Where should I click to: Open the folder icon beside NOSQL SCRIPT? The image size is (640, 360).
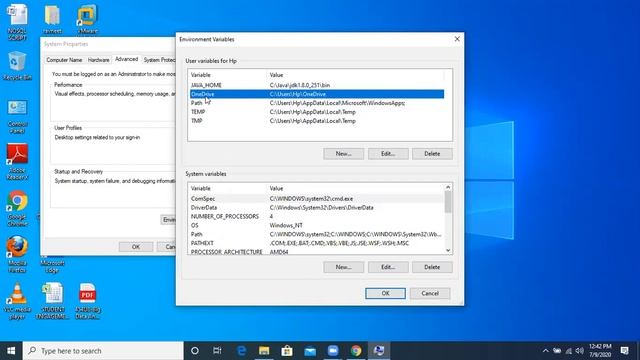tap(52, 19)
